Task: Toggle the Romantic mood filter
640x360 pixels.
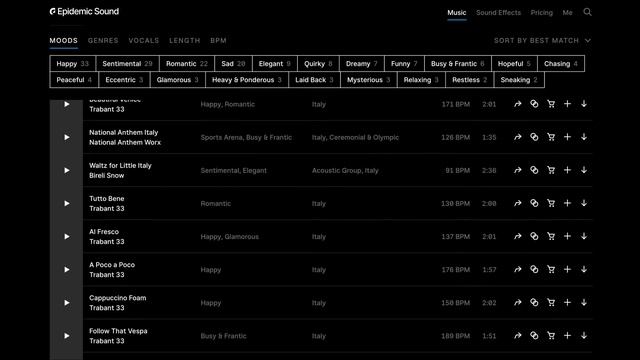Action: pos(187,64)
